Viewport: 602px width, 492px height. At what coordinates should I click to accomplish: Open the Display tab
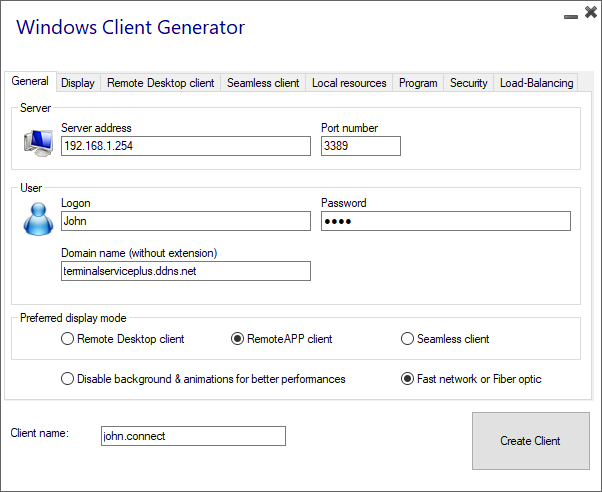click(x=78, y=83)
